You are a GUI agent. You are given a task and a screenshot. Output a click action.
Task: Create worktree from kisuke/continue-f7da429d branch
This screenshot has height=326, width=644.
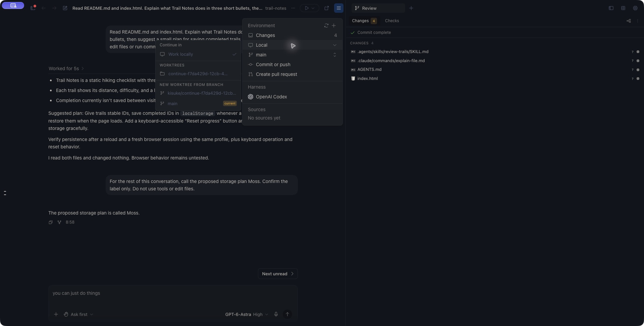click(x=198, y=93)
